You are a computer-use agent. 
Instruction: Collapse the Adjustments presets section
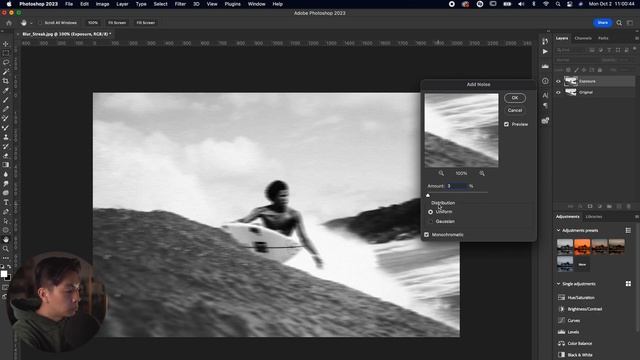click(558, 231)
